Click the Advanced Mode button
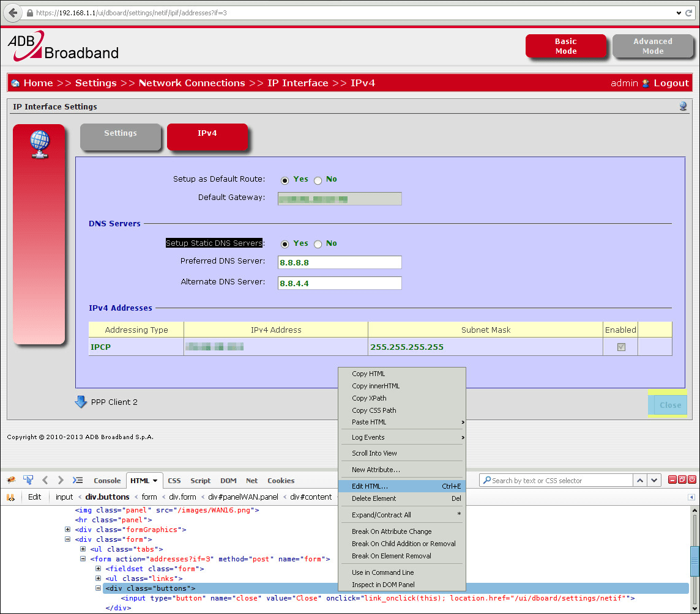Screen dimensions: 700x614 pos(653,46)
